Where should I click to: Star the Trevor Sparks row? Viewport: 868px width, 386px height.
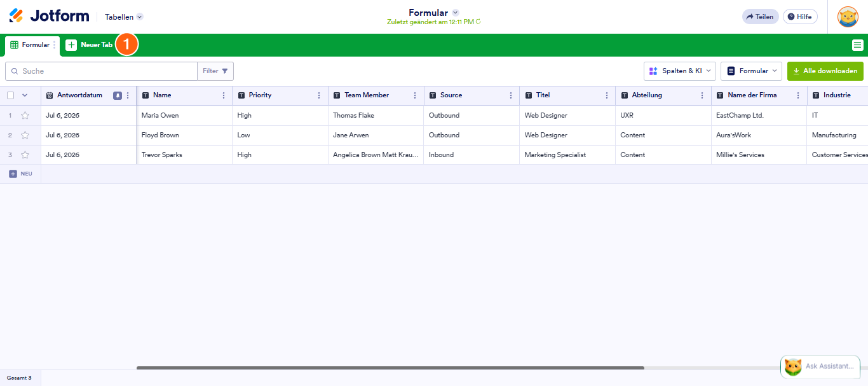pos(25,155)
